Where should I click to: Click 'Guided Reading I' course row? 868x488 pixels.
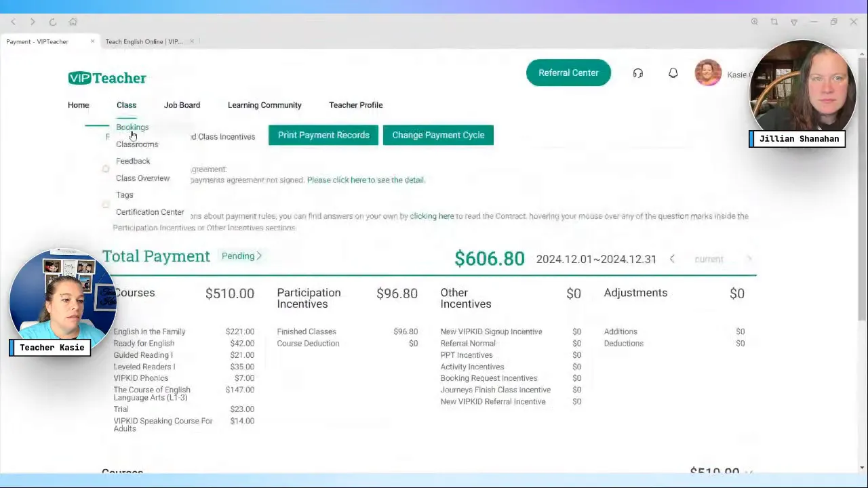coord(184,355)
